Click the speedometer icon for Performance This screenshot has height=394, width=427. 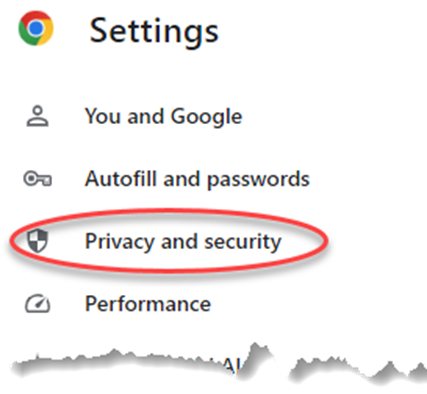tap(37, 304)
